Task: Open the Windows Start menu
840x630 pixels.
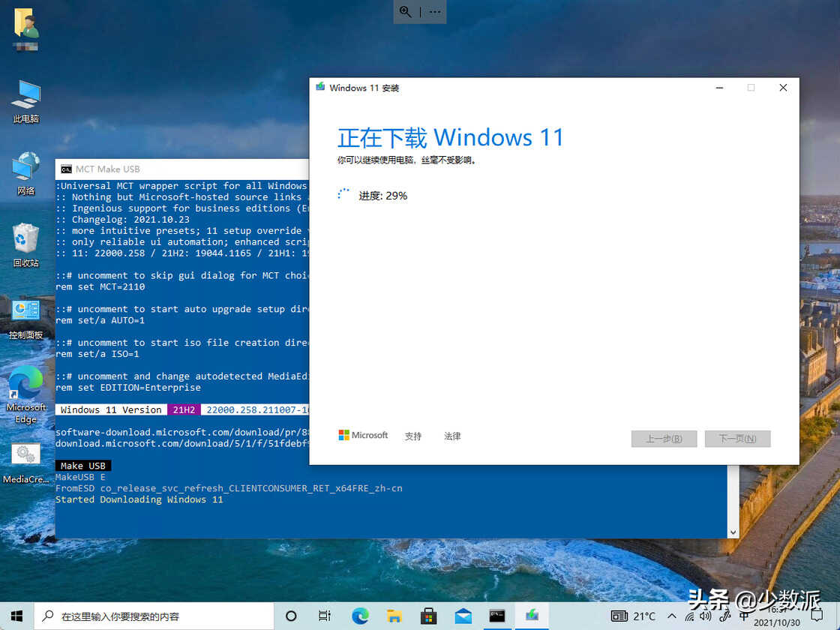Action: (16, 616)
